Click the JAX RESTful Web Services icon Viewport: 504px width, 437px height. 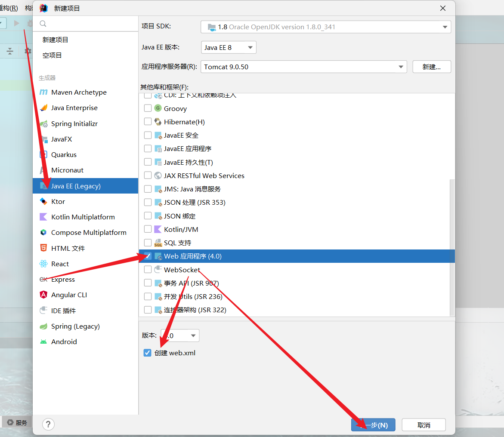tap(158, 175)
